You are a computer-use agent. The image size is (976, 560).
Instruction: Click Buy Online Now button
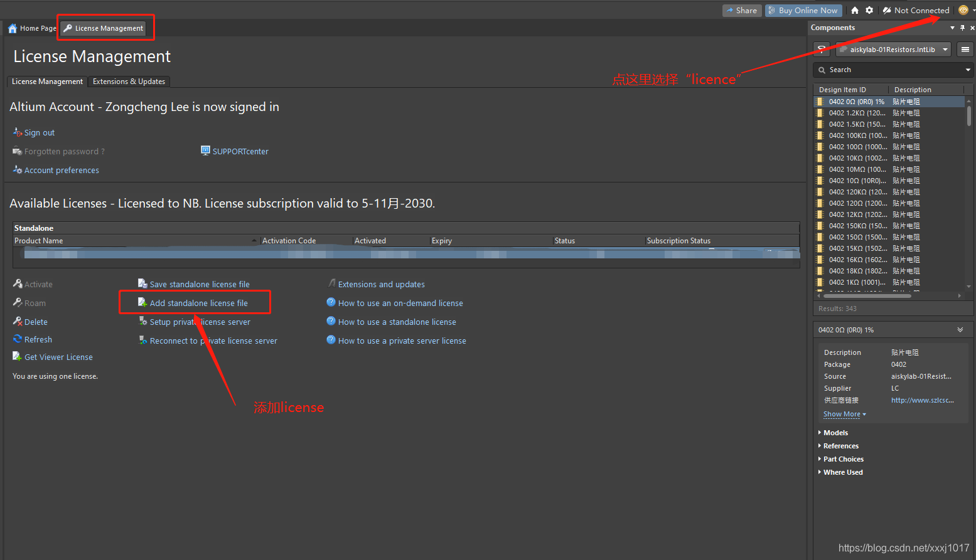pyautogui.click(x=803, y=11)
